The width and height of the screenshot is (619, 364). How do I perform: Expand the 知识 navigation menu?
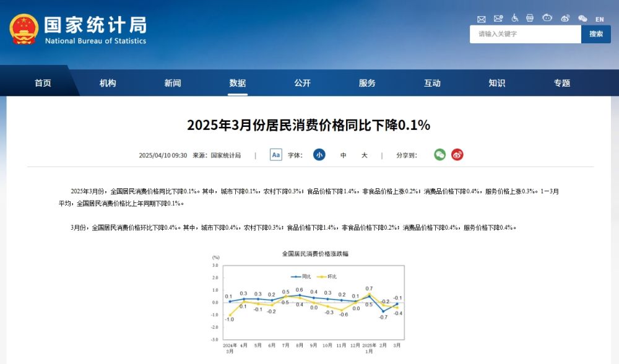[x=496, y=83]
